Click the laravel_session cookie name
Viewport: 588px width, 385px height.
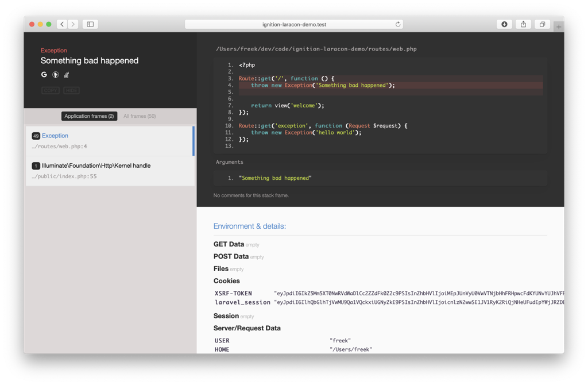242,302
